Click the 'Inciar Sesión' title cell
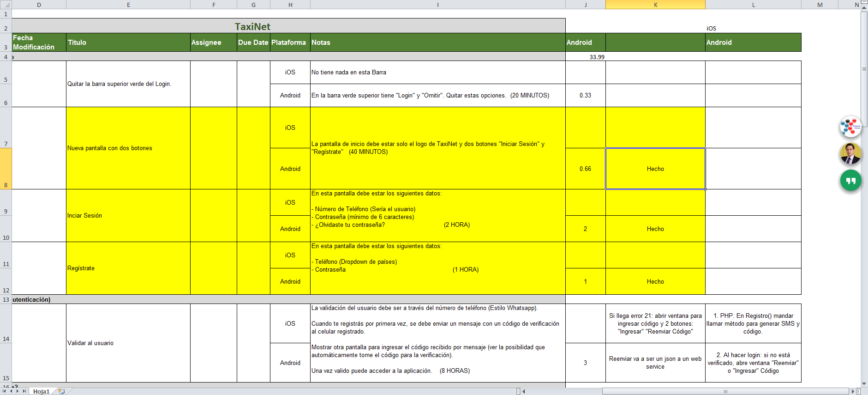Image resolution: width=868 pixels, height=395 pixels. click(128, 215)
